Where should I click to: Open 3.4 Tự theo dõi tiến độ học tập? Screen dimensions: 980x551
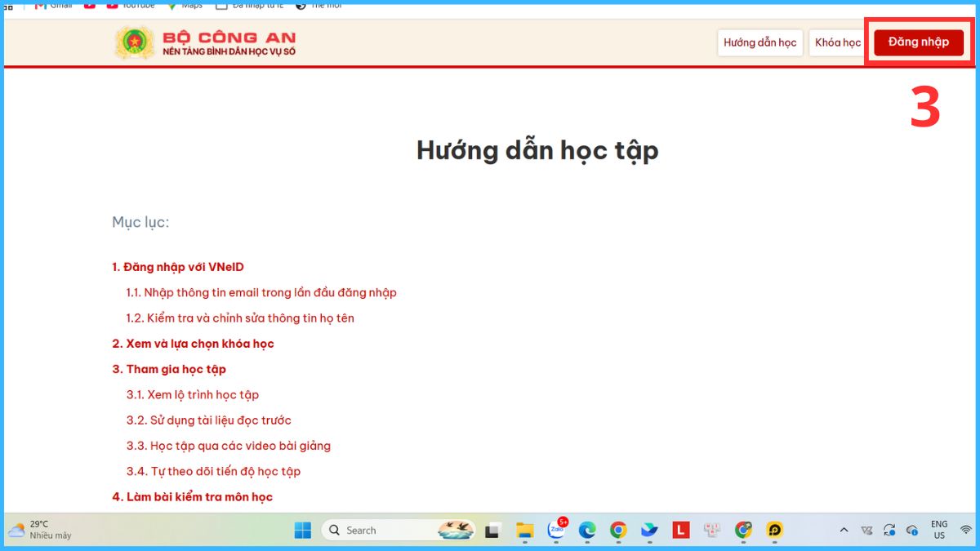(213, 471)
